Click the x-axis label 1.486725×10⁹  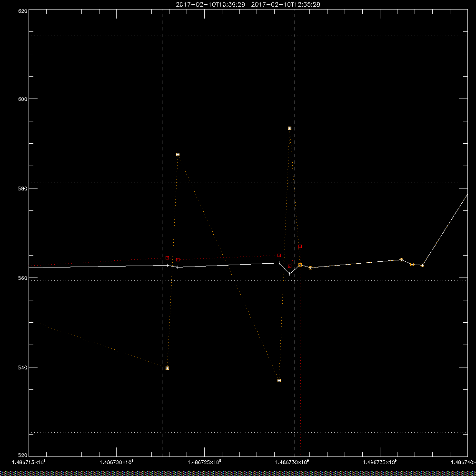click(205, 462)
